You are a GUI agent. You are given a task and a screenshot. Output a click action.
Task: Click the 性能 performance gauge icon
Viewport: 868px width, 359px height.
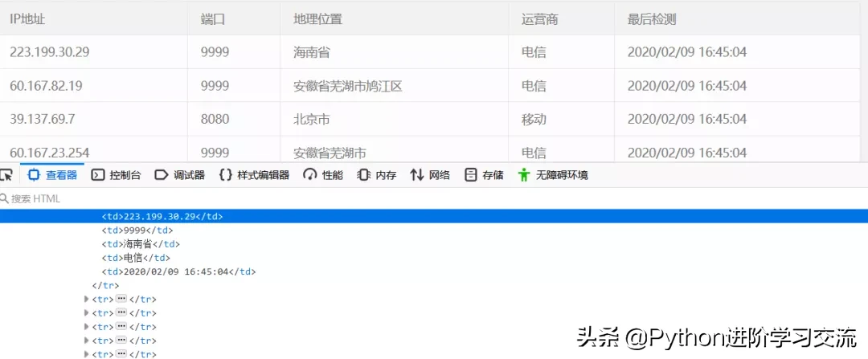click(x=310, y=174)
